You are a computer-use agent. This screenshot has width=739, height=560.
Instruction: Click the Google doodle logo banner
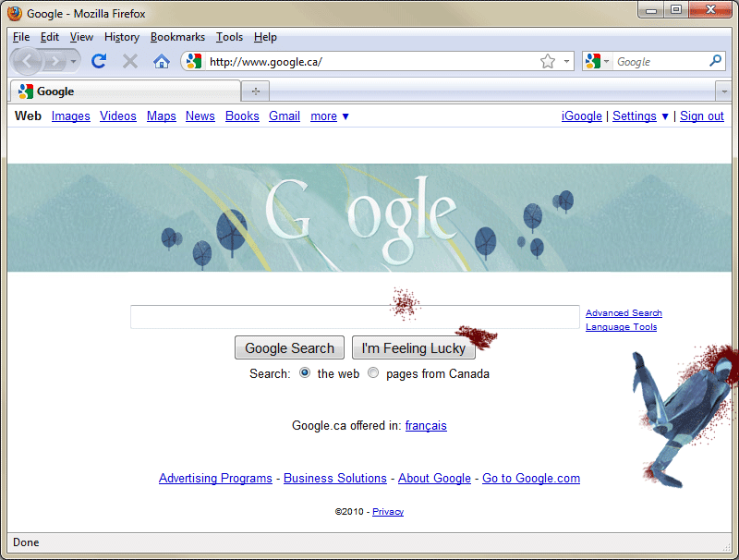tap(369, 217)
